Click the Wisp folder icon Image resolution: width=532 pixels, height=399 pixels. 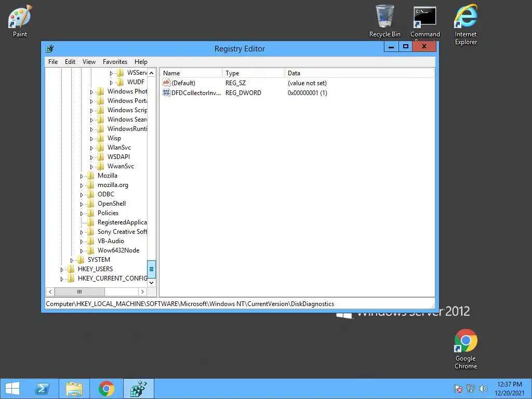pos(100,138)
